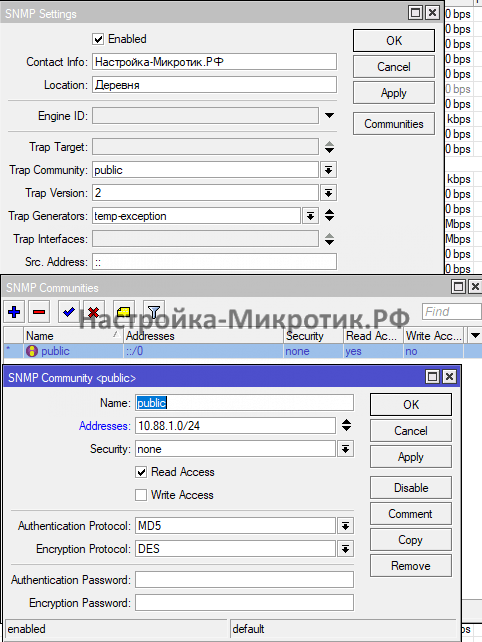
Task: Disable community using red cross icon
Action: click(93, 312)
